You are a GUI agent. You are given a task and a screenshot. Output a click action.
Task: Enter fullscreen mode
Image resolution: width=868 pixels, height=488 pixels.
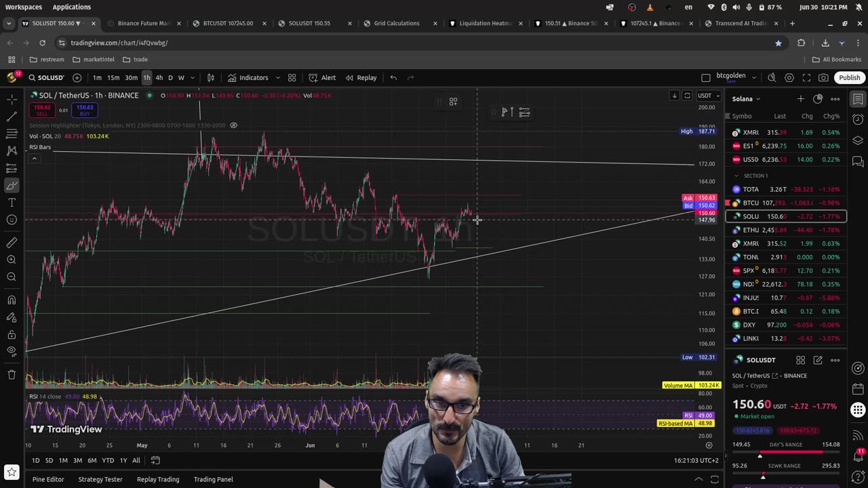806,77
